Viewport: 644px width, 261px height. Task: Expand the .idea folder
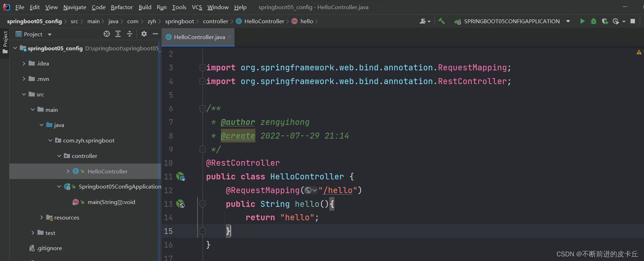coord(24,63)
